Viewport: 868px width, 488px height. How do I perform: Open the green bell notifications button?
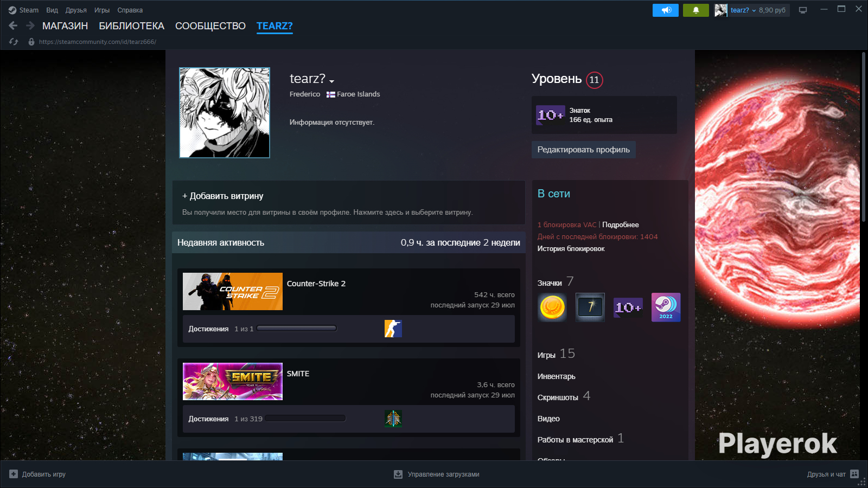tap(696, 10)
